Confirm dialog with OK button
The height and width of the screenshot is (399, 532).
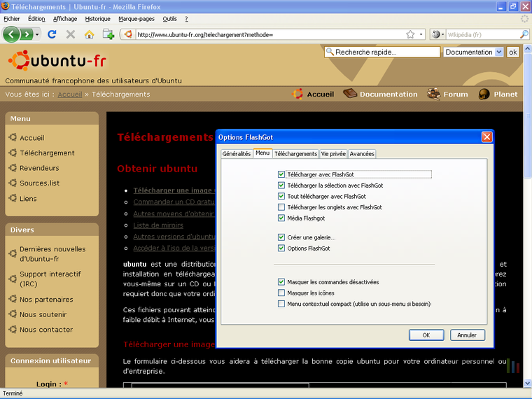pyautogui.click(x=426, y=335)
